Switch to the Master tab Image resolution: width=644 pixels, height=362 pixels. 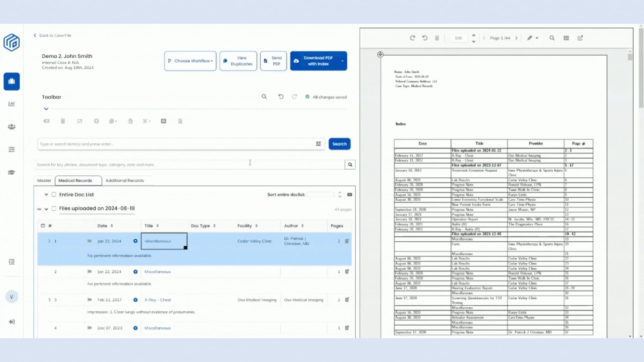tap(44, 180)
